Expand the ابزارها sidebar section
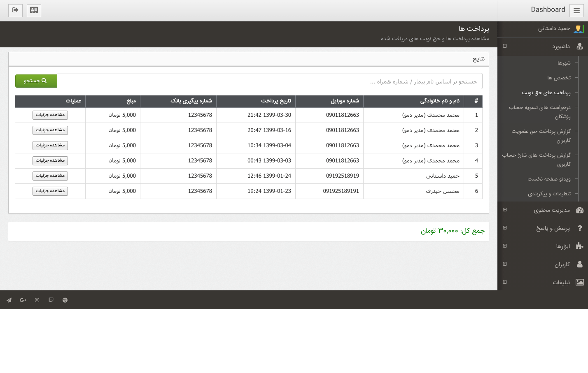 click(x=505, y=246)
